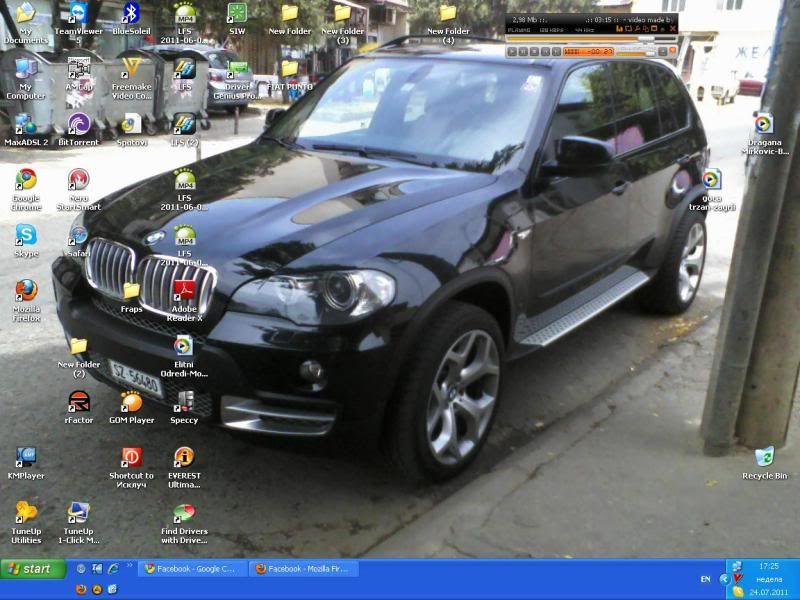
Task: Launch Internet Explorer from Quick Launch
Action: click(x=113, y=568)
